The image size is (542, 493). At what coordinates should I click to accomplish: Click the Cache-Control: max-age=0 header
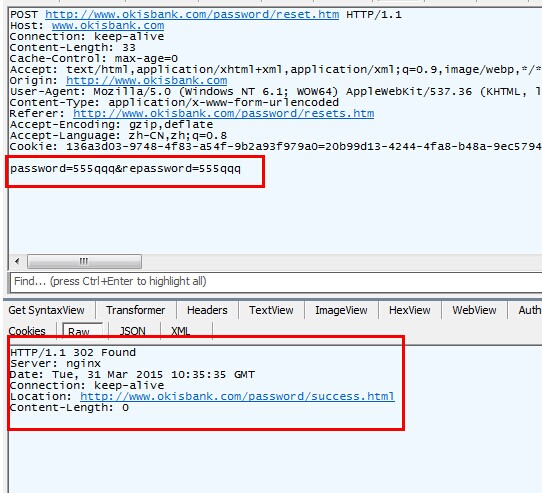point(94,58)
